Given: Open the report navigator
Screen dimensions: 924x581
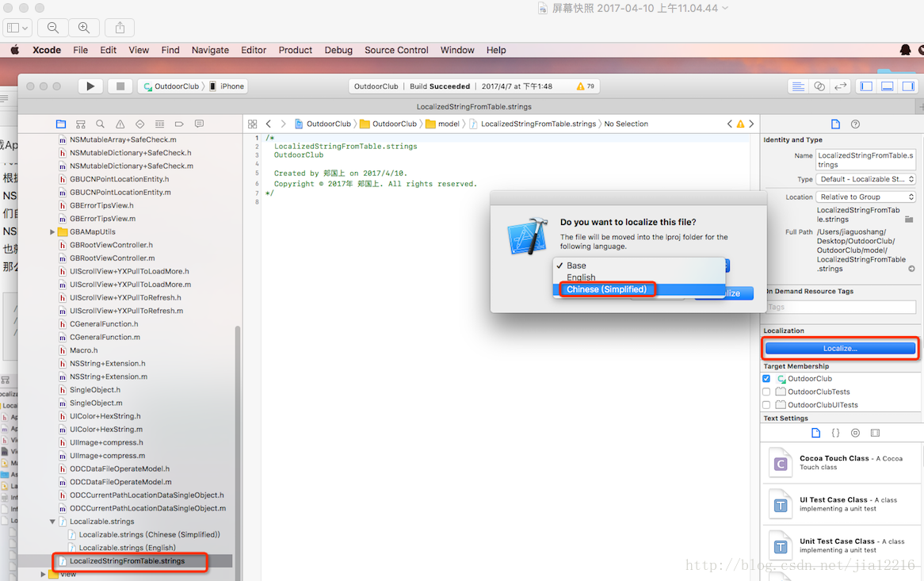Looking at the screenshot, I should [x=199, y=124].
